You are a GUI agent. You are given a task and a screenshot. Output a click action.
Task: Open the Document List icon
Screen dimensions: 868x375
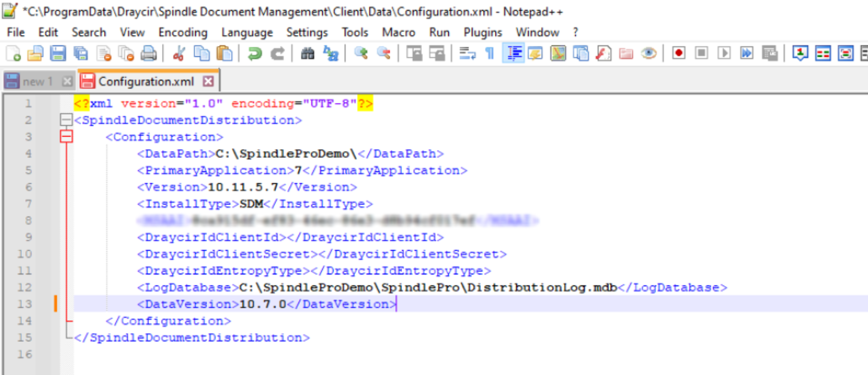click(581, 53)
